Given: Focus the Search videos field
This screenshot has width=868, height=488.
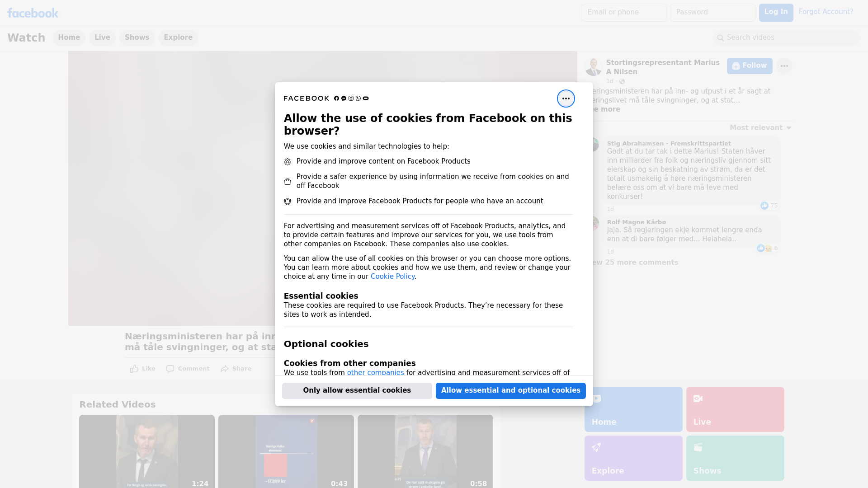Looking at the screenshot, I should pyautogui.click(x=787, y=38).
